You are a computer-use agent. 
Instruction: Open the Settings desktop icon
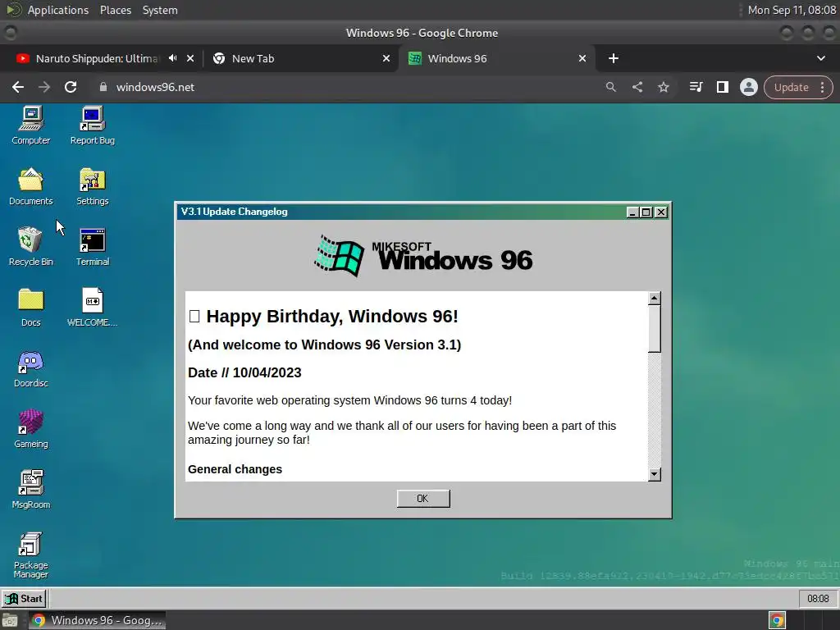(x=92, y=186)
